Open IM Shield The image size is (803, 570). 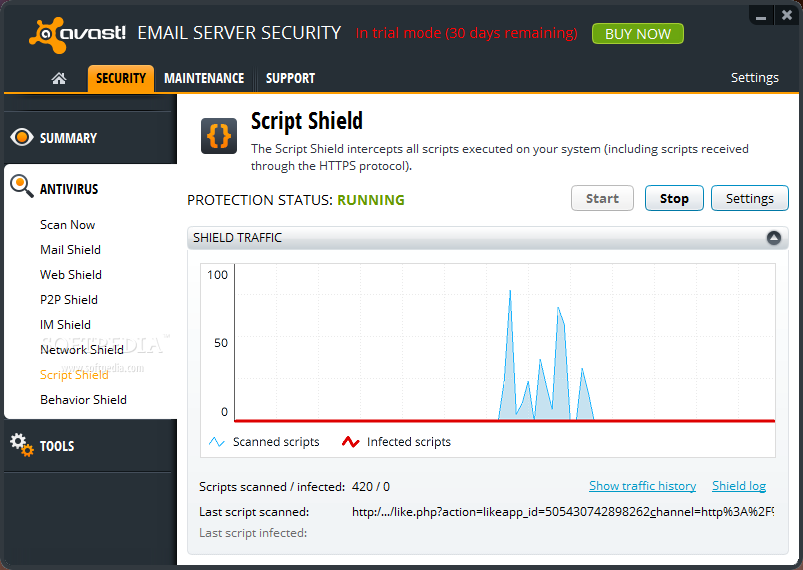pos(65,325)
